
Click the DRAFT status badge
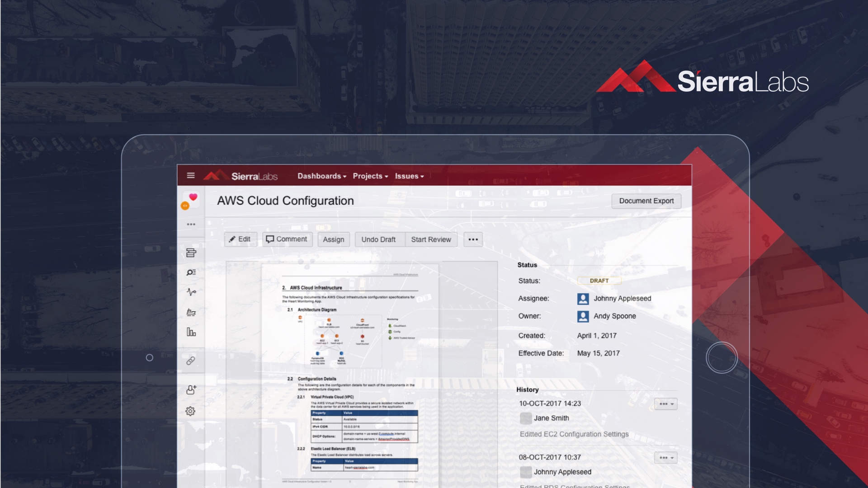(x=599, y=281)
